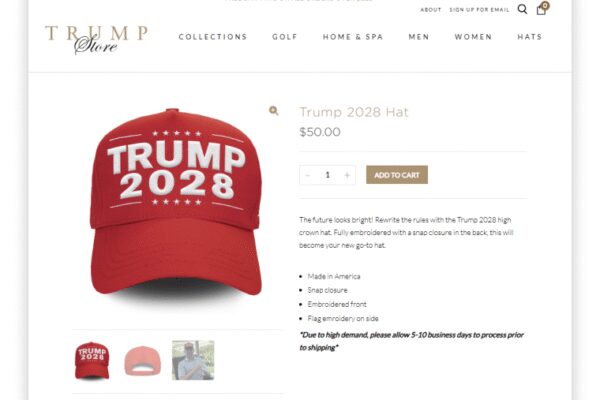
Task: Go to the About page link
Action: 431,10
